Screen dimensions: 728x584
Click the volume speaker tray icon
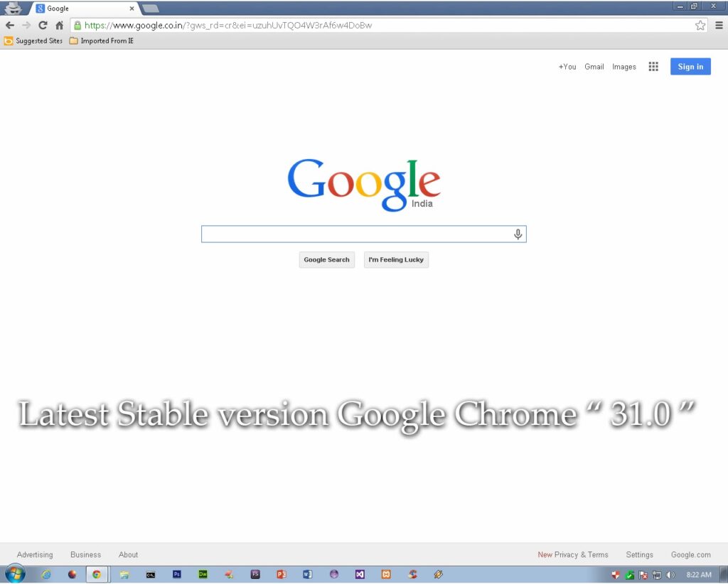[670, 575]
